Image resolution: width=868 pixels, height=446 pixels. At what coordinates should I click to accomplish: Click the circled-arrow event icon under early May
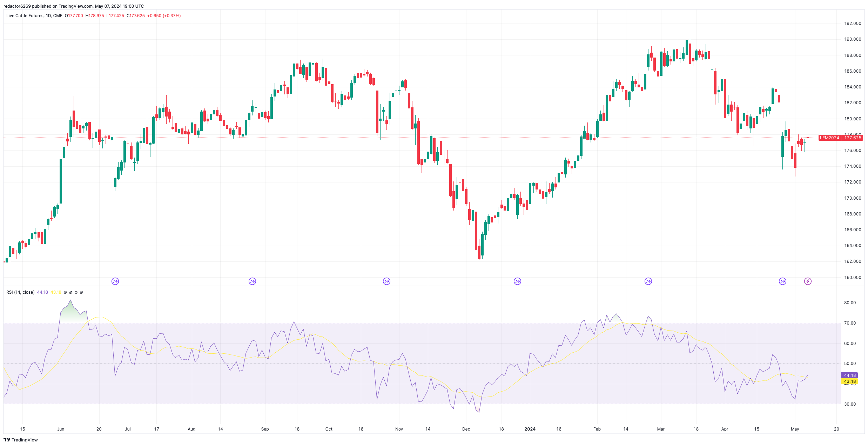pos(783,281)
